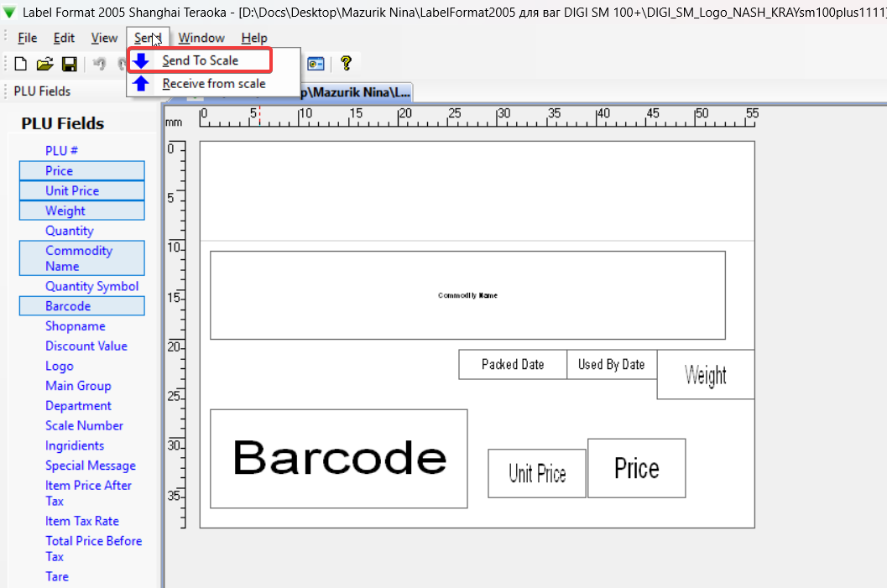Click the Open folder toolbar icon

(x=44, y=64)
